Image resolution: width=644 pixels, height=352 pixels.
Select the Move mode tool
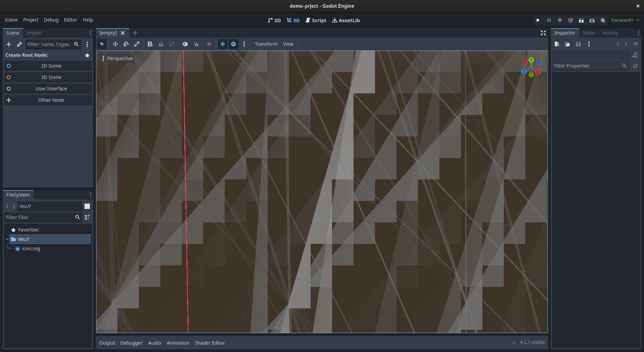tap(115, 44)
